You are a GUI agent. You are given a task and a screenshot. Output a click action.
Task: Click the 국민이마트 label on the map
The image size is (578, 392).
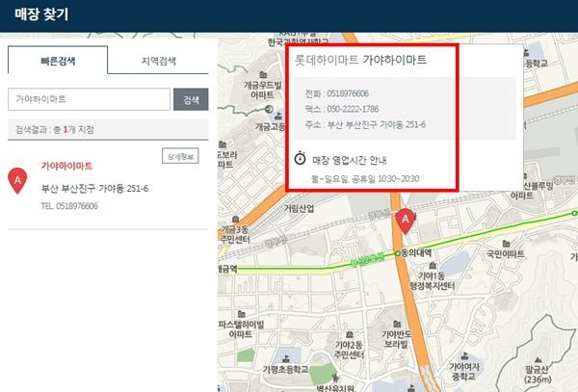pyautogui.click(x=506, y=253)
